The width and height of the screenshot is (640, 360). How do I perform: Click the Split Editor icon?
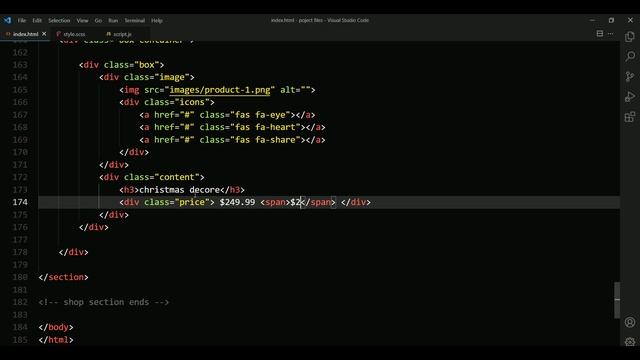pyautogui.click(x=600, y=34)
